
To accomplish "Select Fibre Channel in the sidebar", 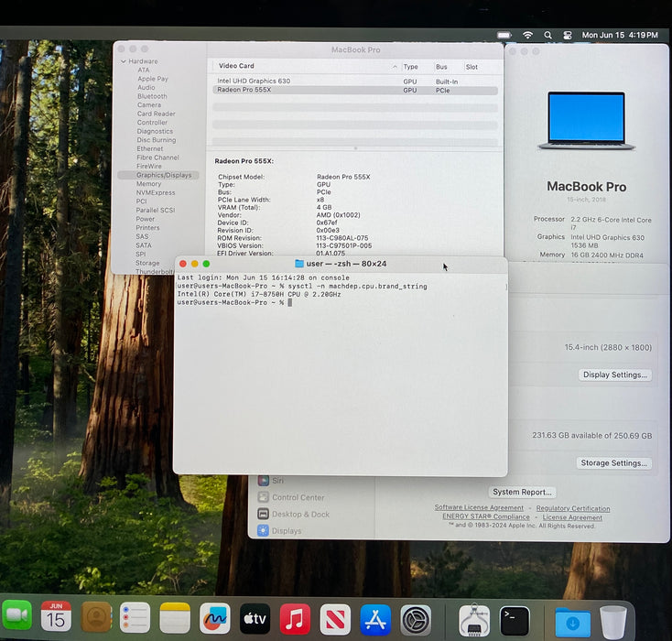I will pyautogui.click(x=157, y=158).
